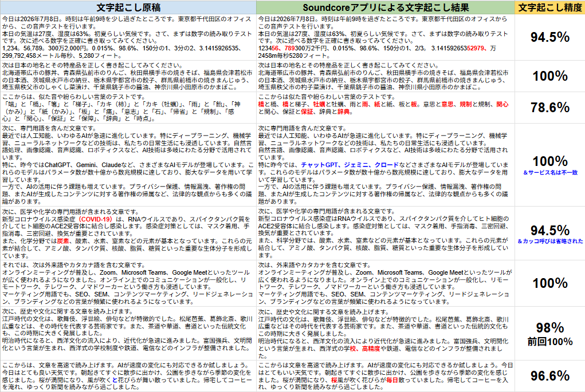Select the 文字起こし原稿 header cell
The height and width of the screenshot is (392, 585).
[128, 7]
